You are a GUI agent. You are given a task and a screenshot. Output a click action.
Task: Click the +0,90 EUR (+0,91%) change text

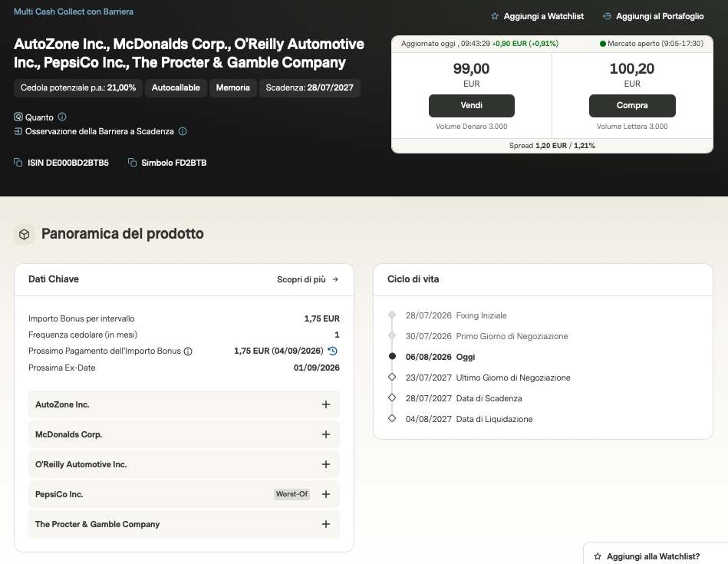tap(525, 44)
